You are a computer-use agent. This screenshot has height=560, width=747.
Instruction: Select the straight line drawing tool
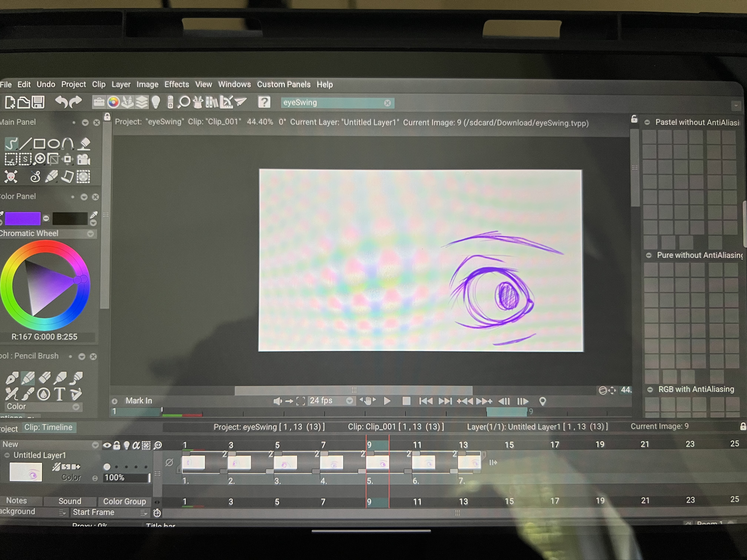(x=25, y=144)
